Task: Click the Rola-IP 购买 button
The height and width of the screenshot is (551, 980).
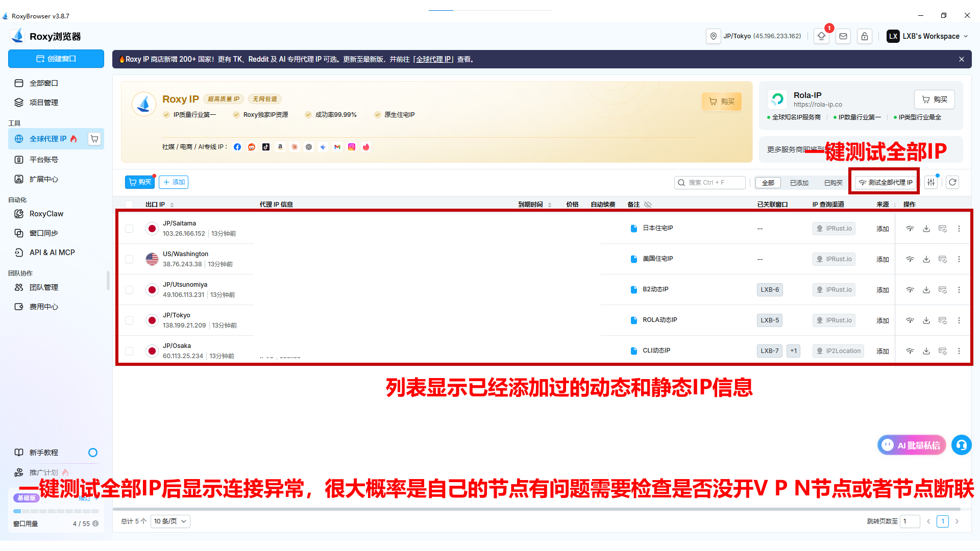Action: point(935,99)
